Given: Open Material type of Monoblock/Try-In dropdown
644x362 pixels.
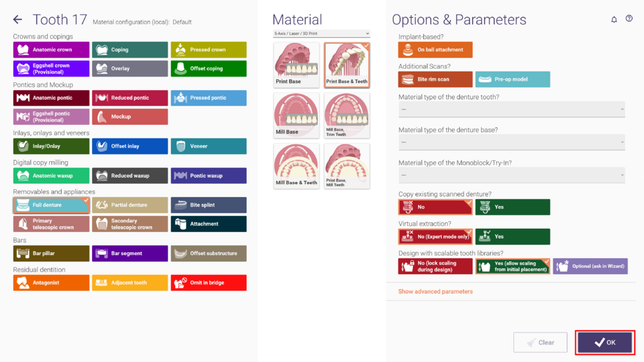Looking at the screenshot, I should [x=512, y=175].
